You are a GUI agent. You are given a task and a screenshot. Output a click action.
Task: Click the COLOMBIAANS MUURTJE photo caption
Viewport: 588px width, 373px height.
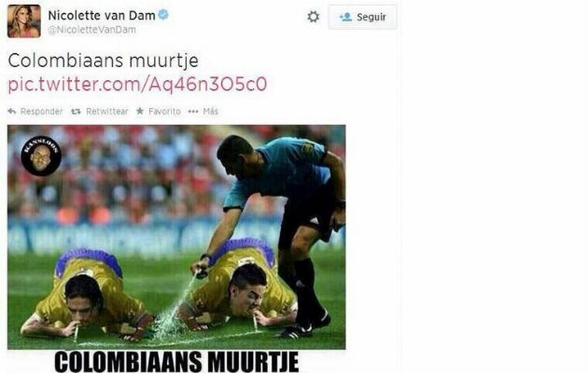click(x=176, y=362)
